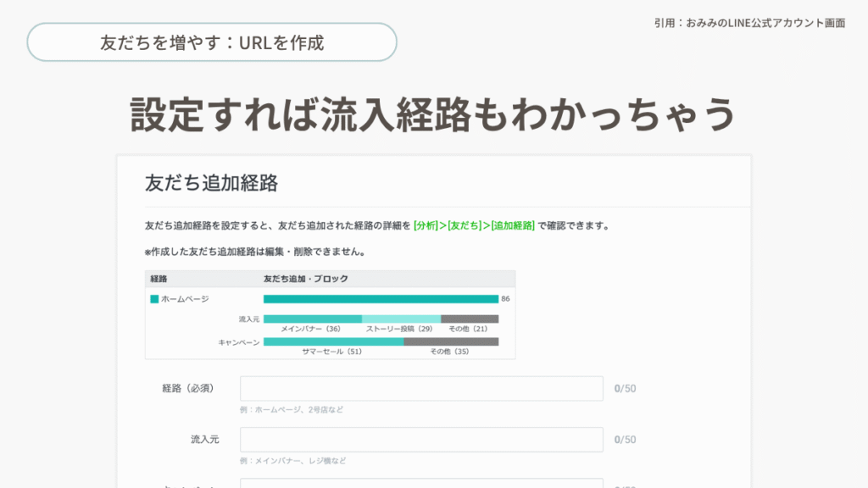868x488 pixels.
Task: Select the サマーセール (51) bar segment
Action: click(x=333, y=341)
